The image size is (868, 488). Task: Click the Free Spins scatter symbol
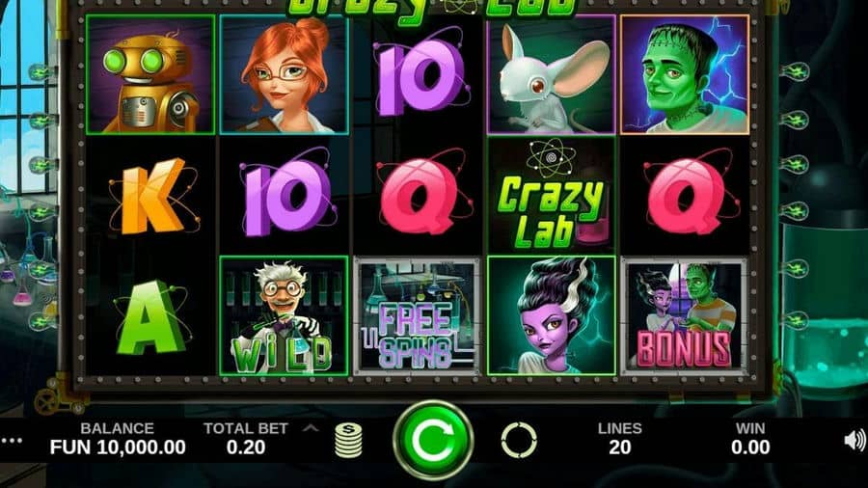click(x=418, y=316)
